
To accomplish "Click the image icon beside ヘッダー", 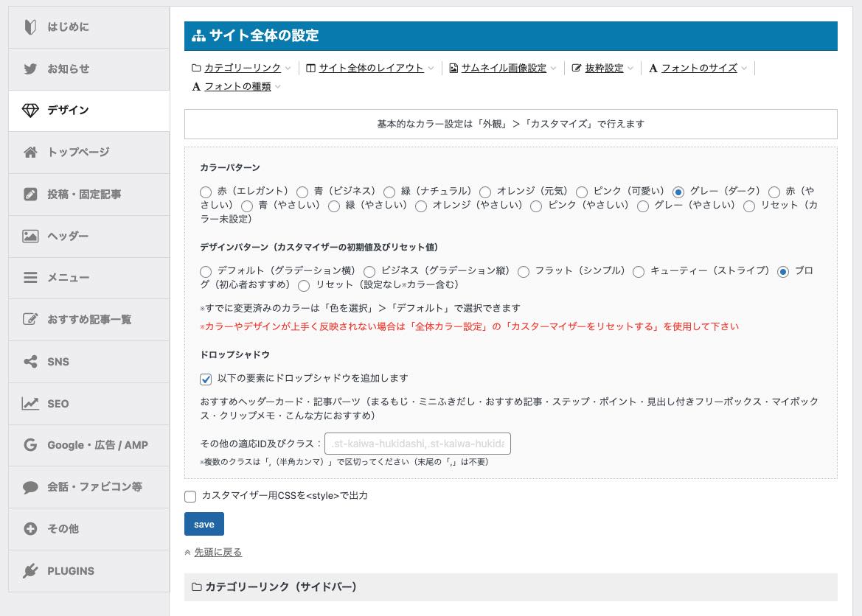I will (x=30, y=237).
